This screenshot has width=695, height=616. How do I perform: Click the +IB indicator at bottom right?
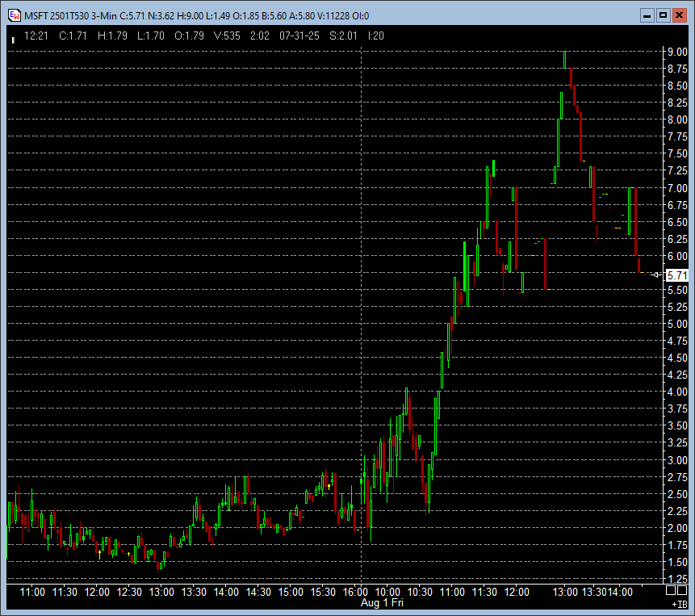[680, 604]
